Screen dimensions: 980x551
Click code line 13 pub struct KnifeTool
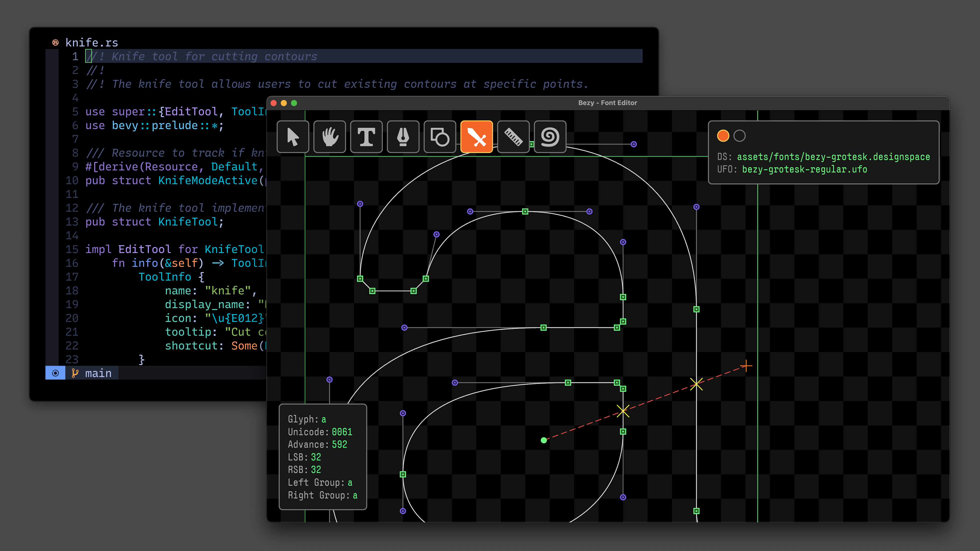154,222
